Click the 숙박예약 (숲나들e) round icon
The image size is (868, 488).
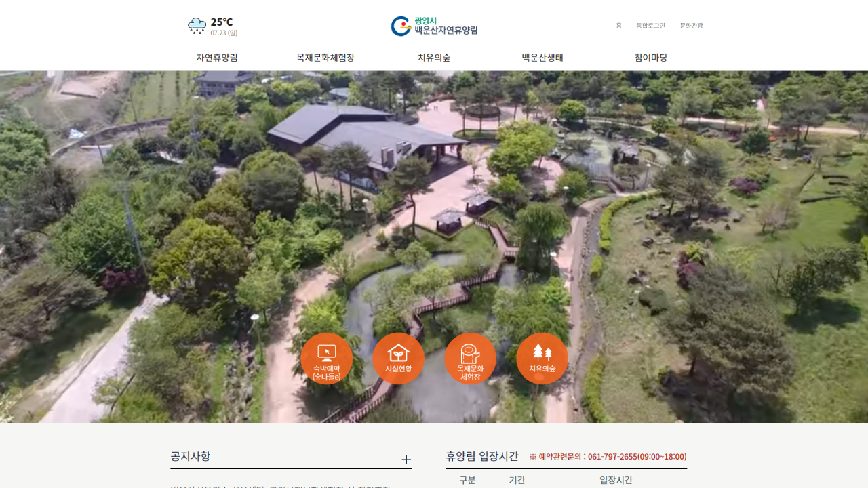tap(326, 359)
